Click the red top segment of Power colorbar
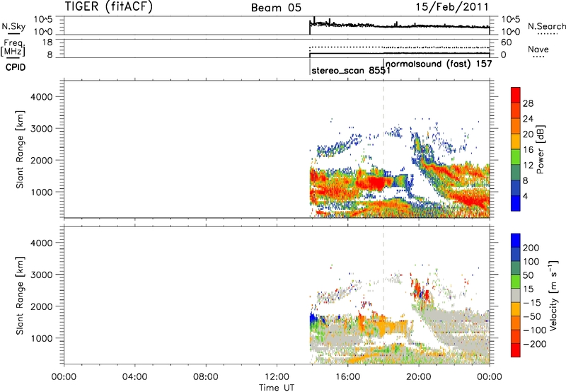This screenshot has width=566, height=392. 516,95
